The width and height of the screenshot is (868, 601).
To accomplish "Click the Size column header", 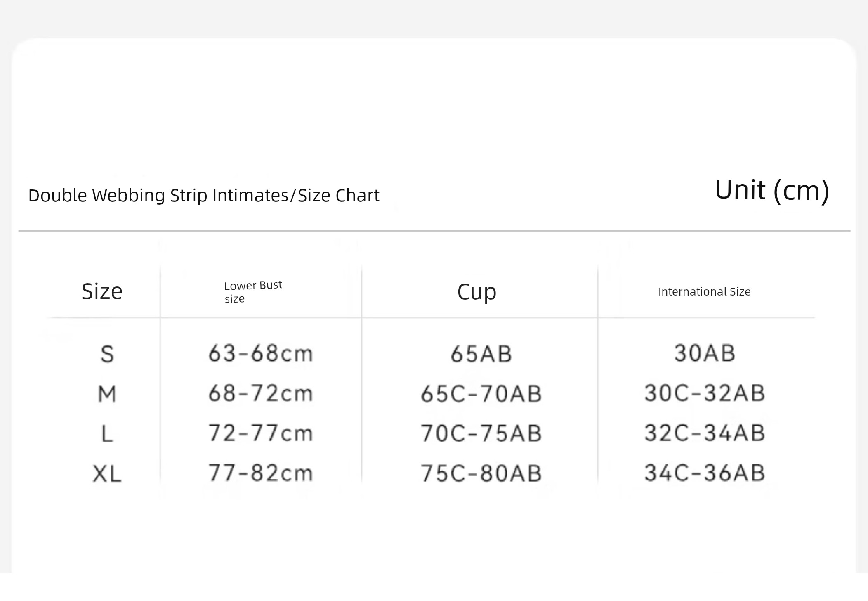I will pyautogui.click(x=102, y=291).
